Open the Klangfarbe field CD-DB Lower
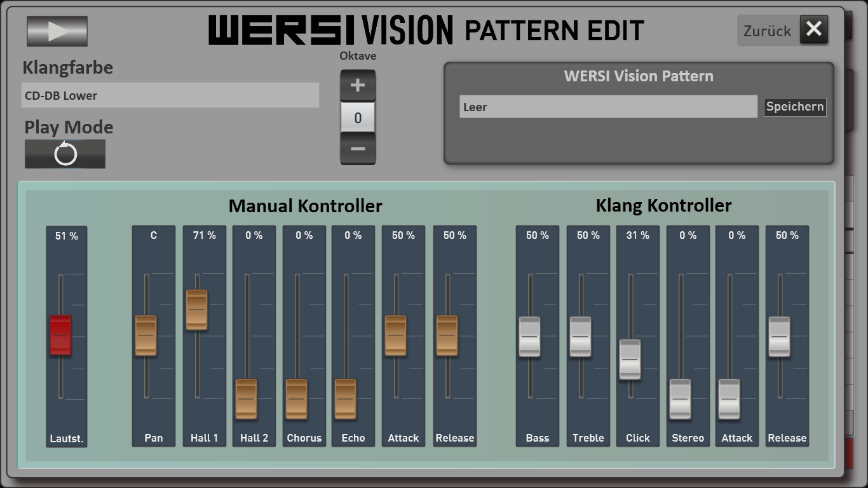 pos(170,95)
